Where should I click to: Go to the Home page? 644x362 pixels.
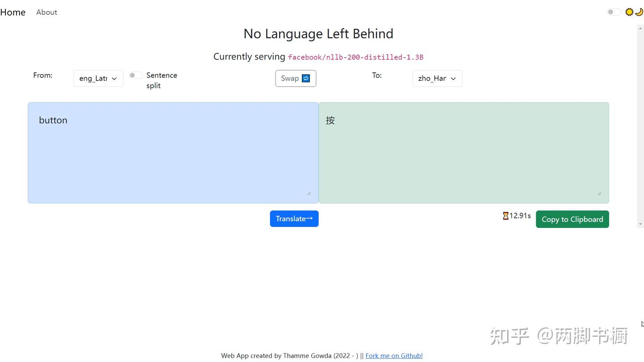coord(13,12)
